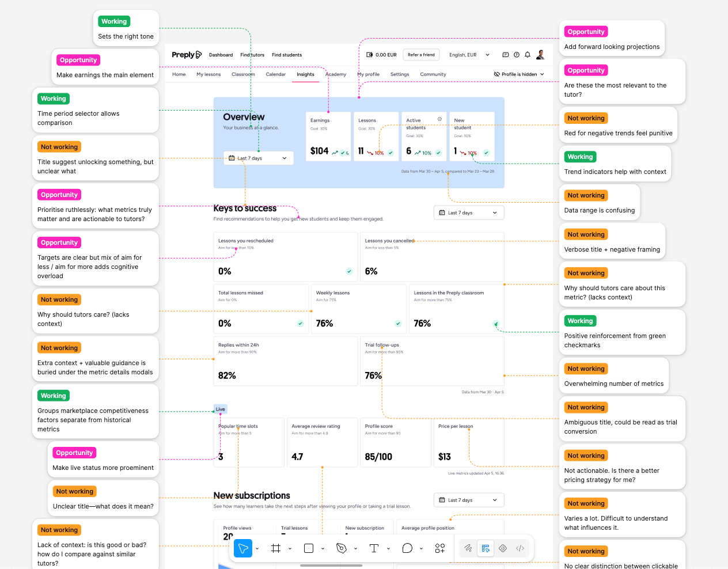The height and width of the screenshot is (569, 728).
Task: Click the diamond arrow mode icon
Action: (503, 548)
